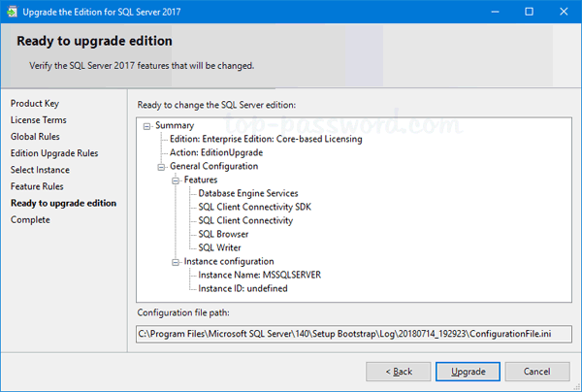The height and width of the screenshot is (392, 582).
Task: Select SQL Client Connectivity SDK row
Action: click(254, 207)
